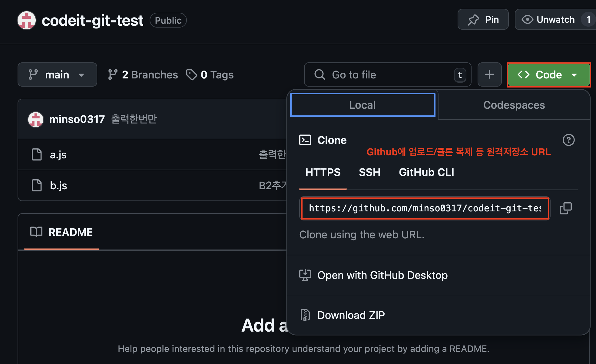596x364 pixels.
Task: Click the clone help question mark icon
Action: pyautogui.click(x=569, y=140)
